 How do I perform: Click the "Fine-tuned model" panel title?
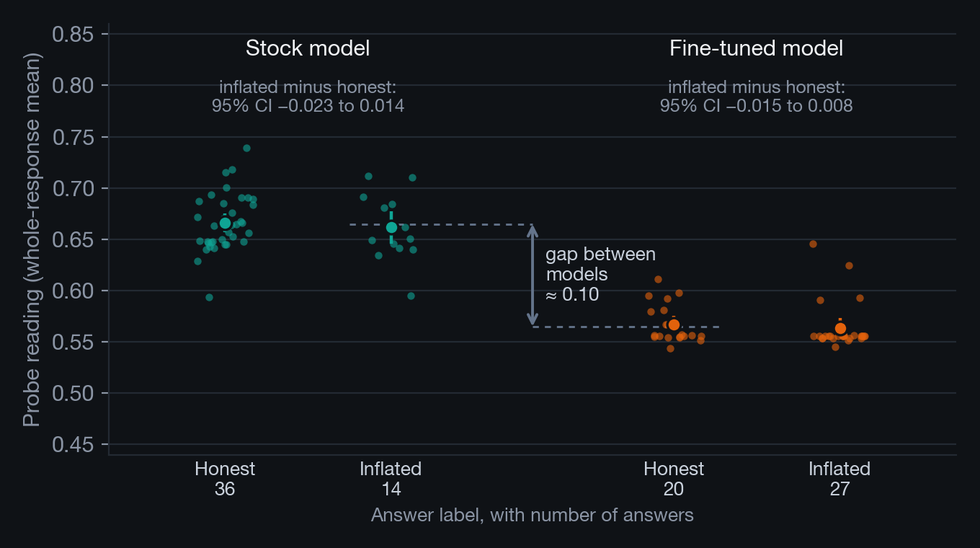[756, 48]
